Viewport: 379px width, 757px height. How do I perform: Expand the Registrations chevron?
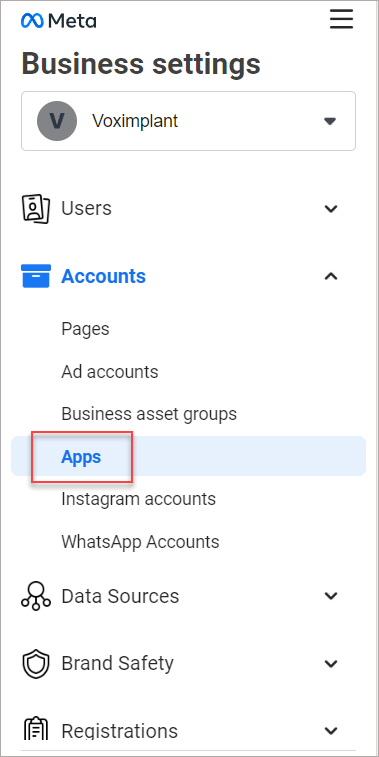pyautogui.click(x=331, y=730)
